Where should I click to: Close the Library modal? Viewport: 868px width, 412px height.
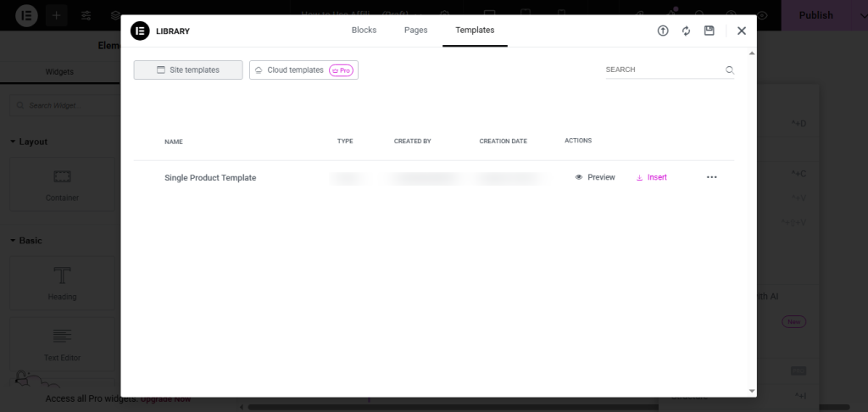pos(741,31)
